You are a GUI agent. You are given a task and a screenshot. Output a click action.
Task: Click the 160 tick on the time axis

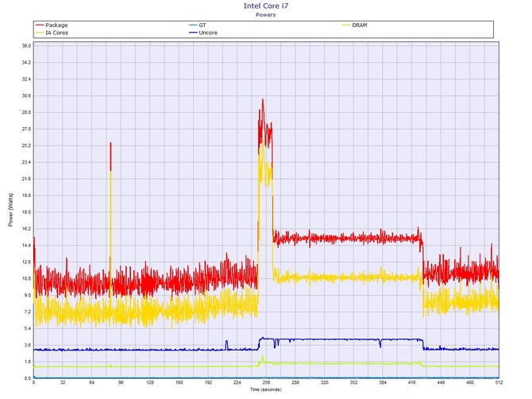(179, 382)
